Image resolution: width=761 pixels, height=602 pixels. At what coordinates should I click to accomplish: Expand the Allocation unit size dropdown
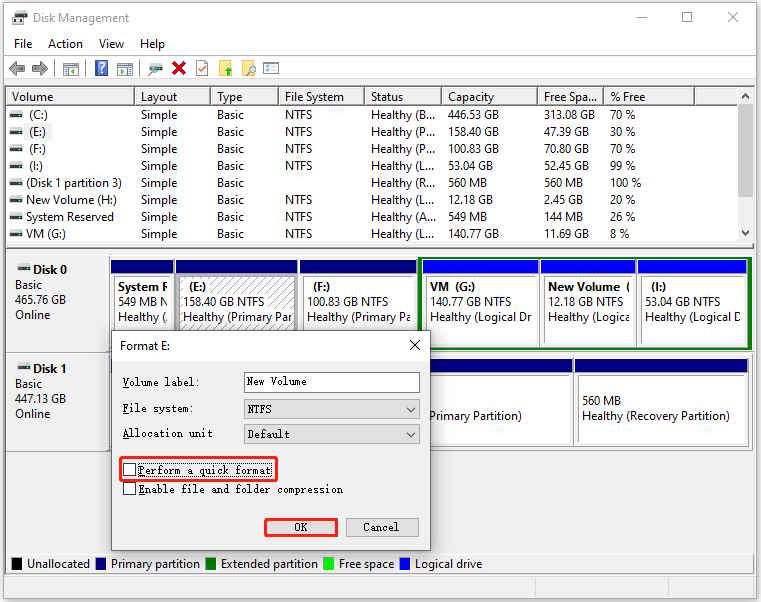pos(331,434)
